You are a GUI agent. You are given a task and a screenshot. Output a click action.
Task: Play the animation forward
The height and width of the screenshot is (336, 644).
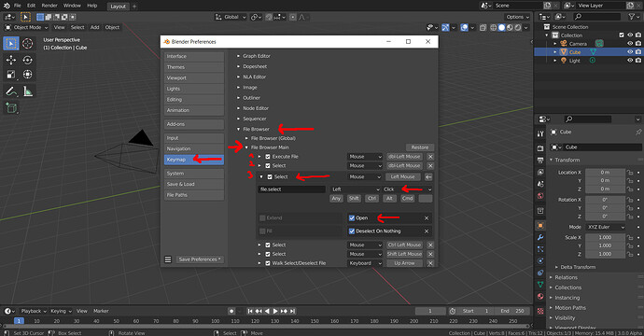click(275, 311)
